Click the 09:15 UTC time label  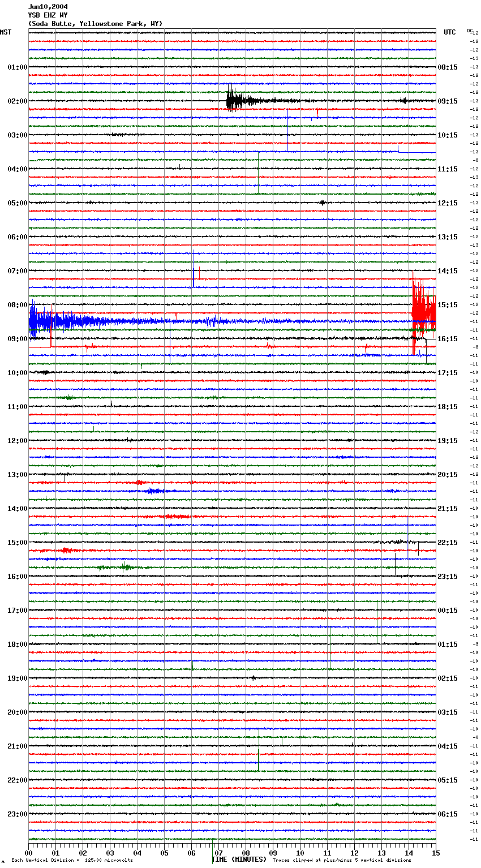448,101
